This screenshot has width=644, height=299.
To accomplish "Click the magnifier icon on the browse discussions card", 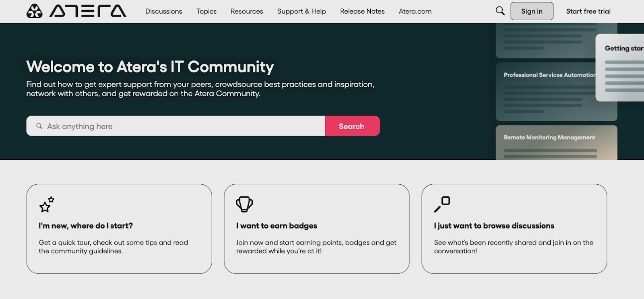I will click(x=442, y=204).
